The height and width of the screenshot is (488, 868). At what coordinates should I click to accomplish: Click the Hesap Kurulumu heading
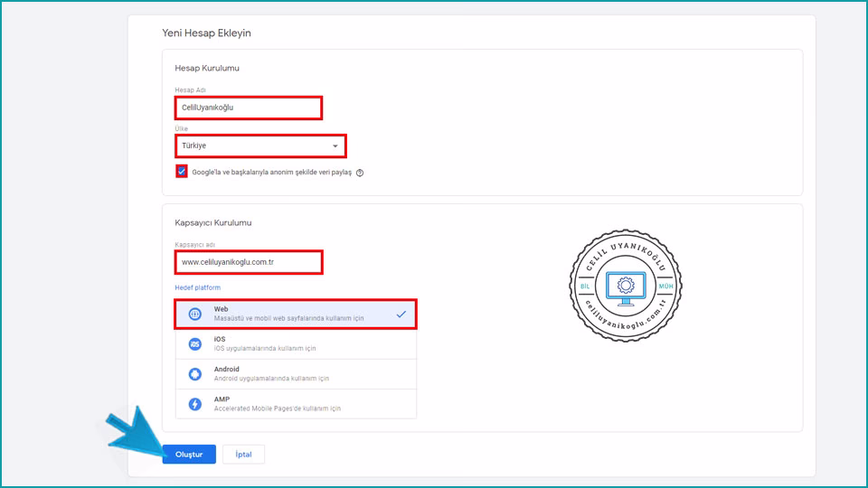pyautogui.click(x=207, y=68)
